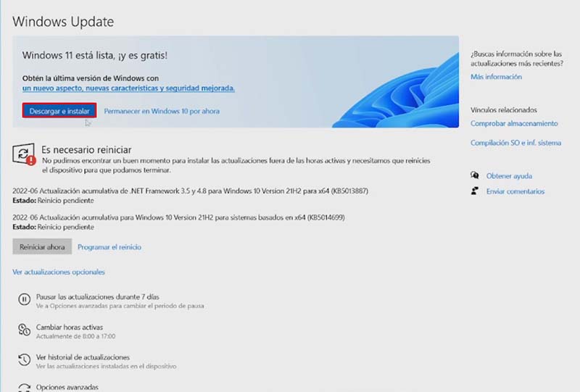Open Ver historial de actualizaciones

click(83, 357)
